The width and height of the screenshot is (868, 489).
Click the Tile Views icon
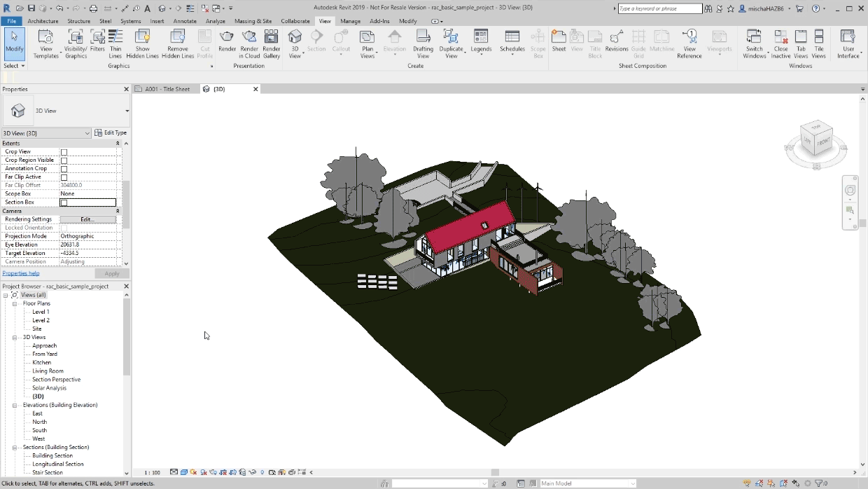[x=819, y=43]
